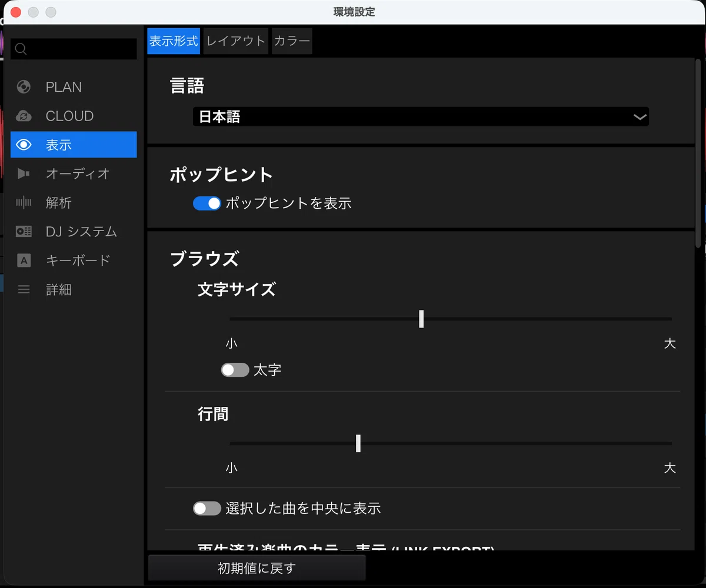706x588 pixels.
Task: Click the PLAN disc icon in sidebar
Action: [x=24, y=87]
